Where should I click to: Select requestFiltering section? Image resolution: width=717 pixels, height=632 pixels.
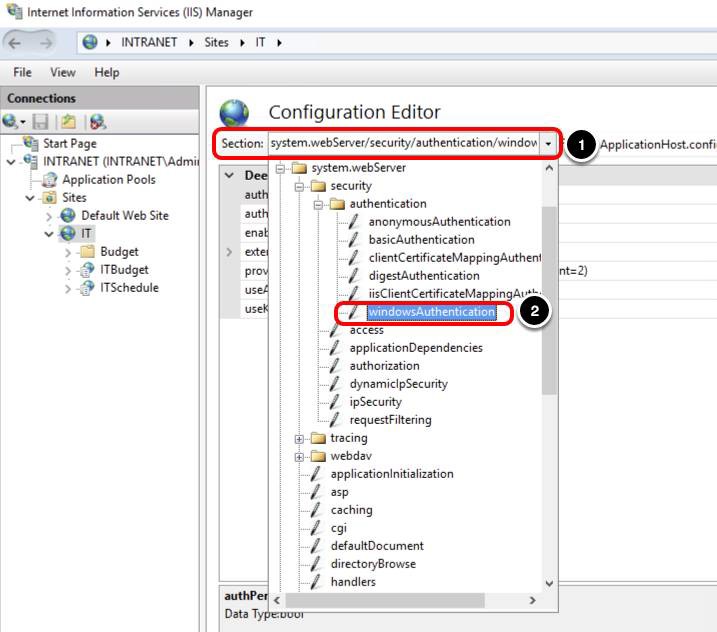point(391,420)
